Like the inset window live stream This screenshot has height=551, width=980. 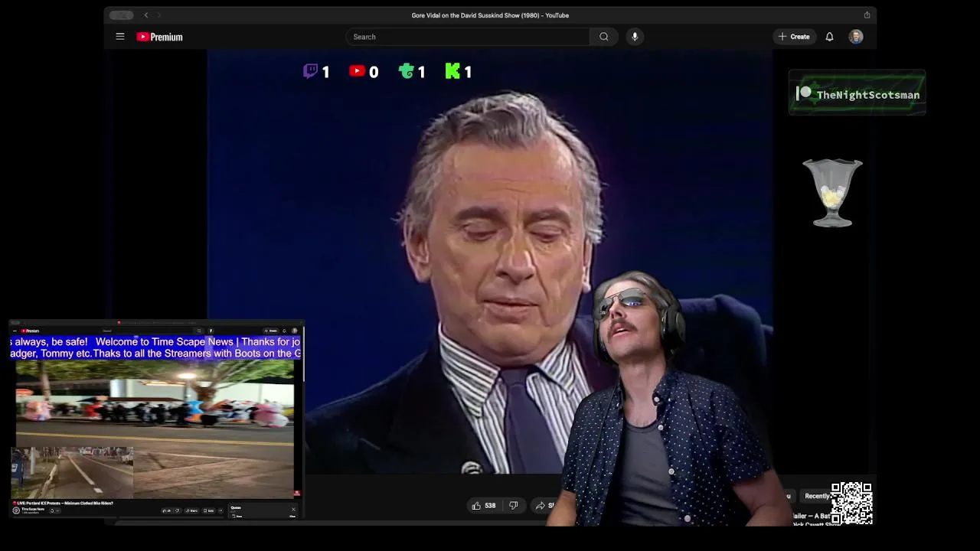point(166,510)
